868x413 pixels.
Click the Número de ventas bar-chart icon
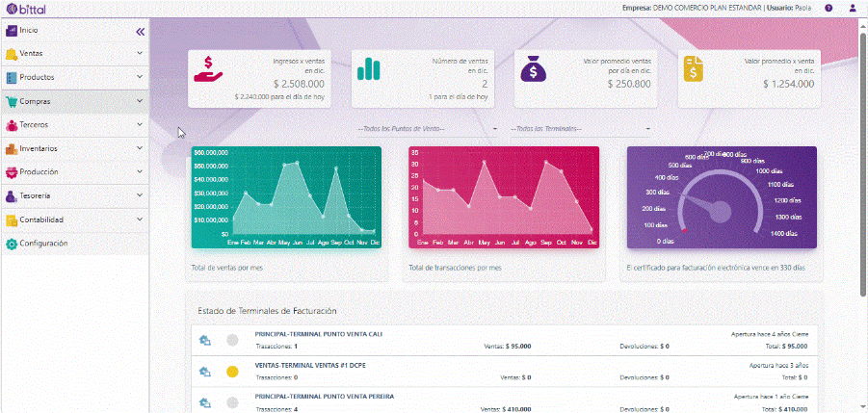coord(369,70)
